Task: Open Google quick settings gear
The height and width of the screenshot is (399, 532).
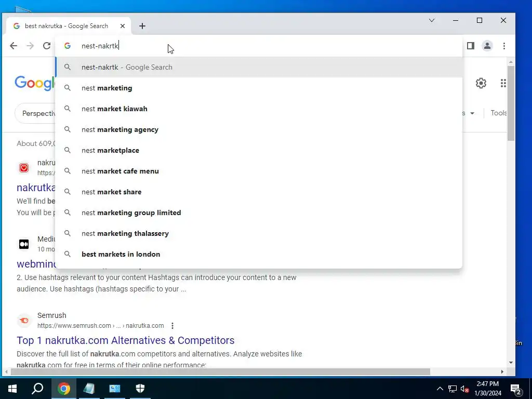Action: click(x=481, y=83)
